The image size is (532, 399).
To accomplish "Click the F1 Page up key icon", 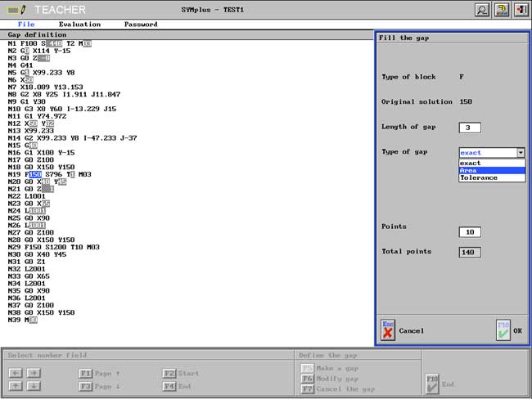I will (x=86, y=373).
